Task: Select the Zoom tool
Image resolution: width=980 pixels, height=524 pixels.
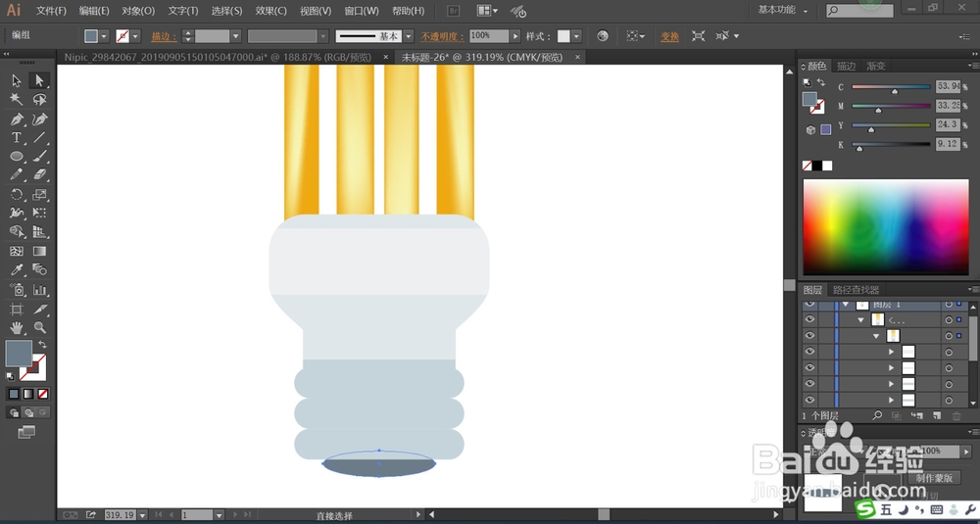Action: [39, 327]
